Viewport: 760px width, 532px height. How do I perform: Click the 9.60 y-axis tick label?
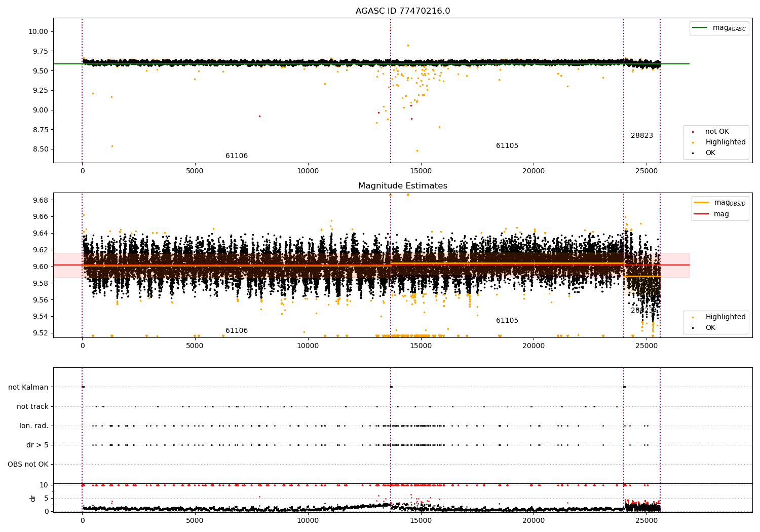[x=40, y=267]
